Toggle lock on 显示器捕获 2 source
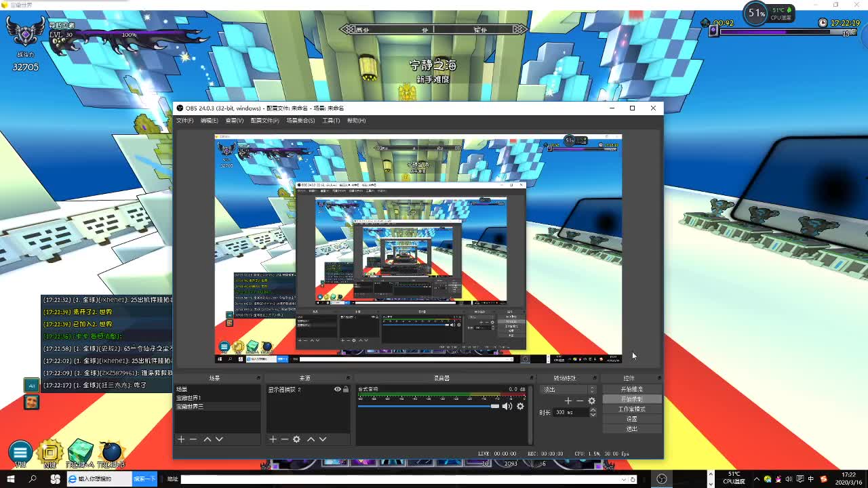Screen dimensions: 868x488 tap(346, 390)
